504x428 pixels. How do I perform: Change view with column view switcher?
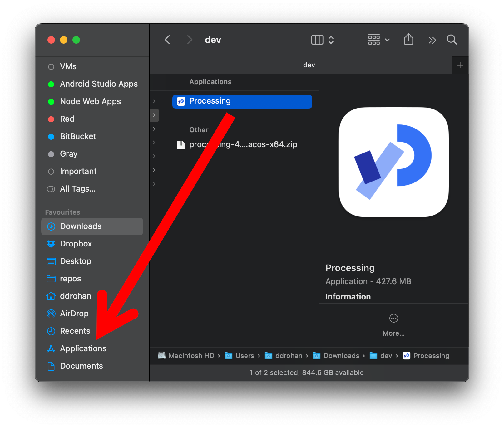[322, 40]
